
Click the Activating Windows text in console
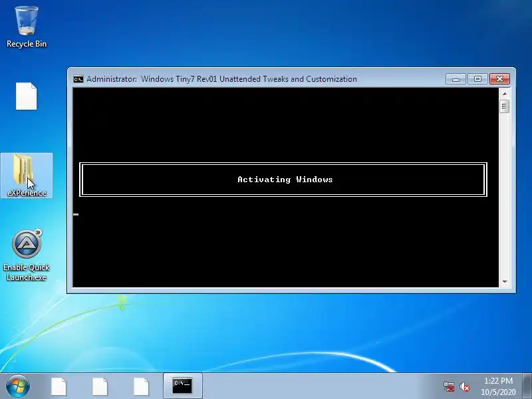point(285,180)
